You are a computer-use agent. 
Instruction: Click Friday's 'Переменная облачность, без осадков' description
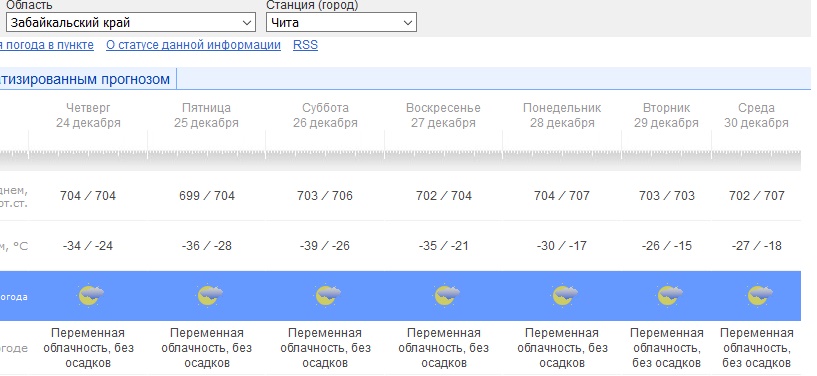pyautogui.click(x=207, y=348)
